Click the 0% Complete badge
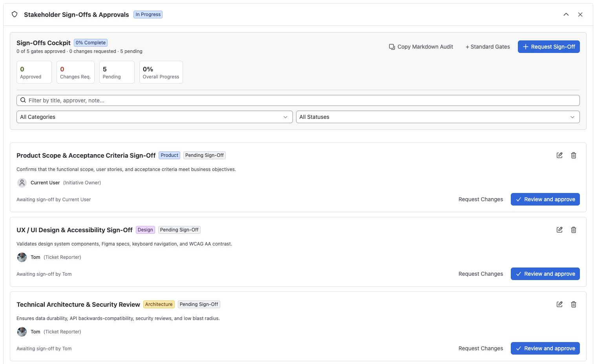 [x=91, y=43]
